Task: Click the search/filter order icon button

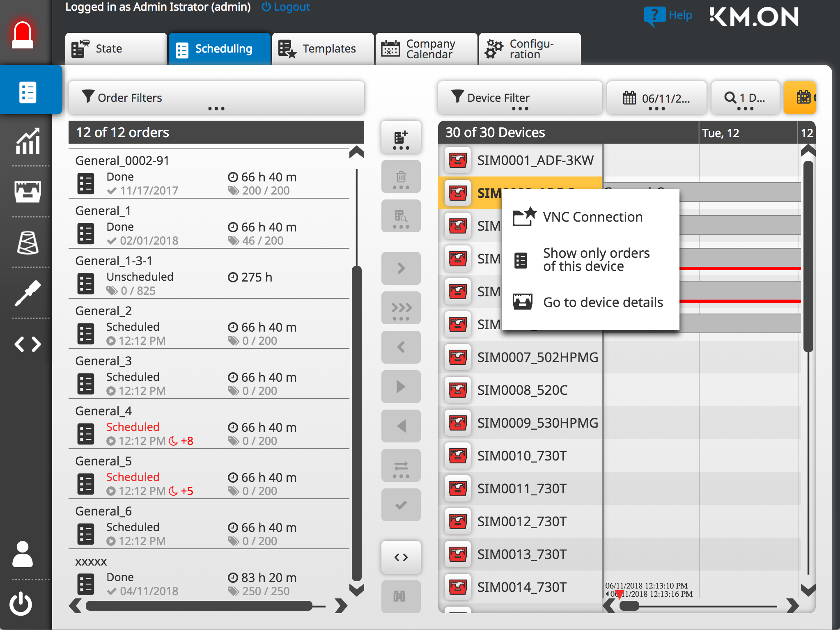Action: point(401,217)
